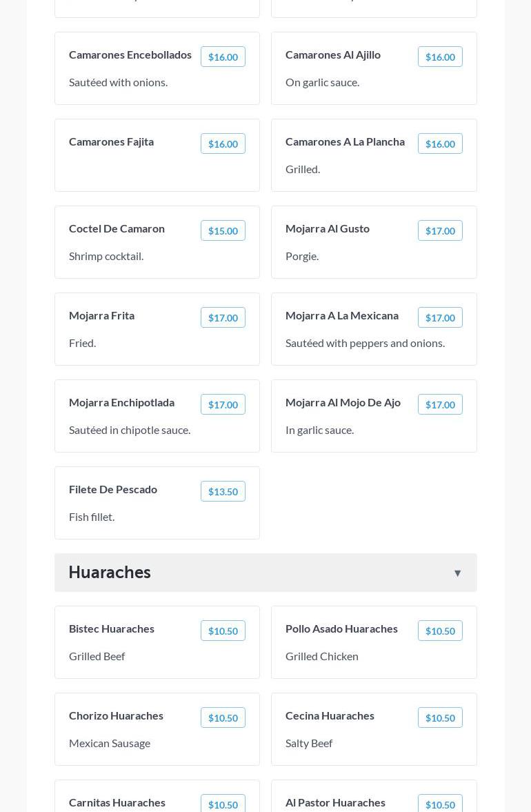Collapse the Huaraches section arrow
The height and width of the screenshot is (812, 531).
coord(457,573)
